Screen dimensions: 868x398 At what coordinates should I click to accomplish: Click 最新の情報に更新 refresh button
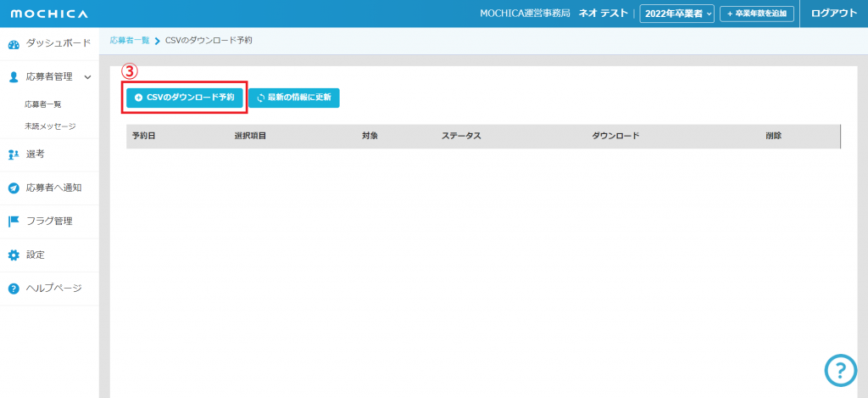(293, 98)
